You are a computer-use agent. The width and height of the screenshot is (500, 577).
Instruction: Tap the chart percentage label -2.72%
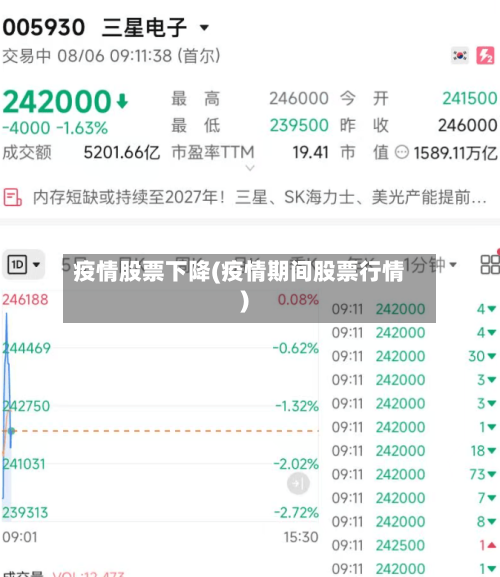click(x=296, y=513)
